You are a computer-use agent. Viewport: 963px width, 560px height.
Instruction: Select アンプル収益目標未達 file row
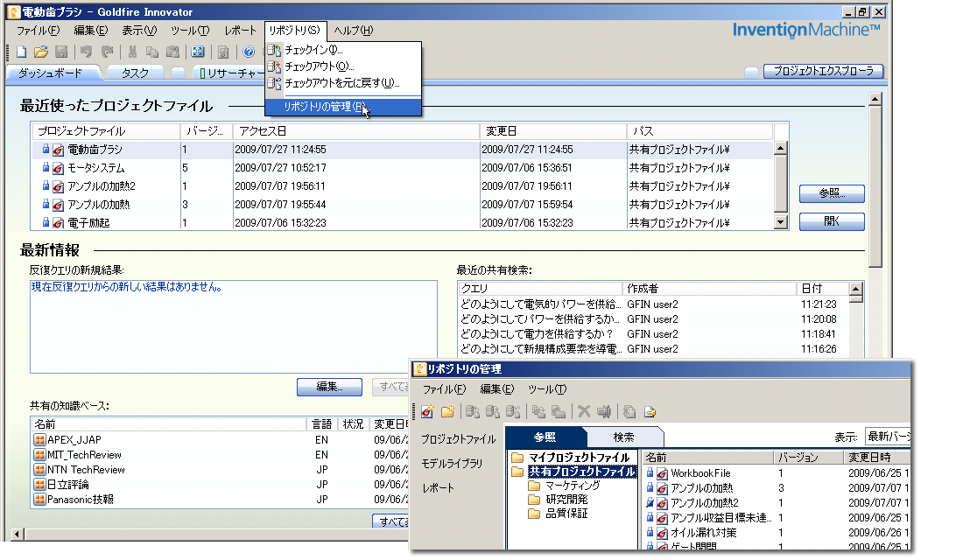coord(777,518)
